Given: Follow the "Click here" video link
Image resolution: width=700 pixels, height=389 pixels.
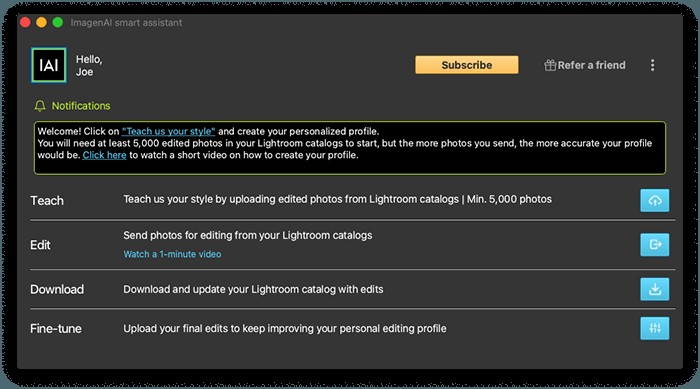Looking at the screenshot, I should [x=104, y=155].
